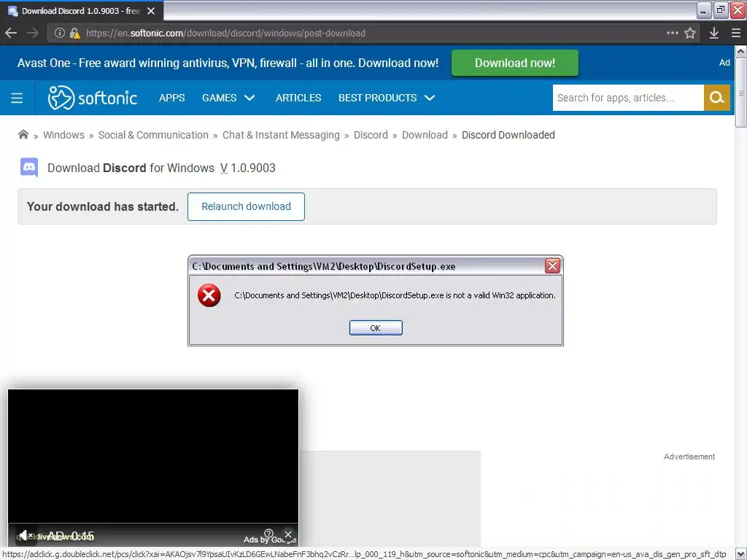
Task: Click OK in the error dialog
Action: click(x=376, y=327)
